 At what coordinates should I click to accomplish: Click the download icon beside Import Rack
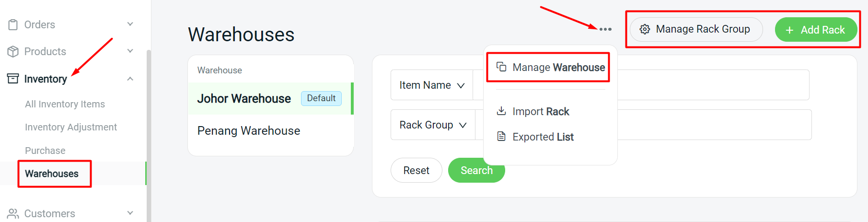[x=501, y=111]
